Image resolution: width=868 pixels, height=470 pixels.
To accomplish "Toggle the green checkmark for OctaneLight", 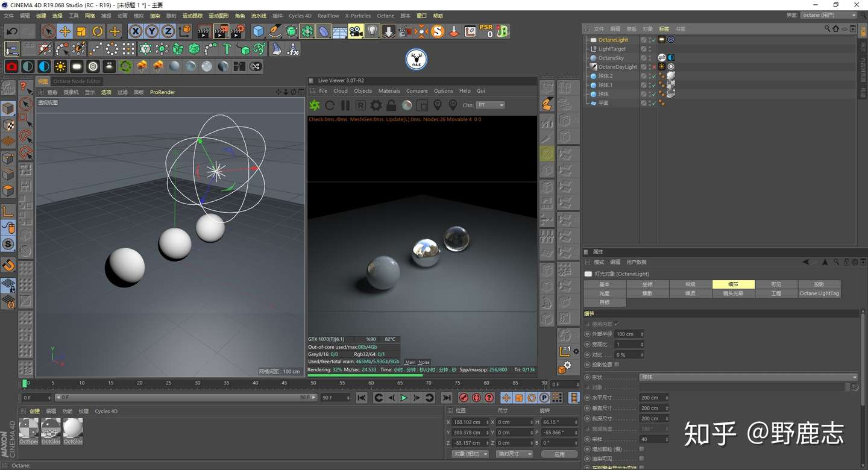I will (654, 40).
